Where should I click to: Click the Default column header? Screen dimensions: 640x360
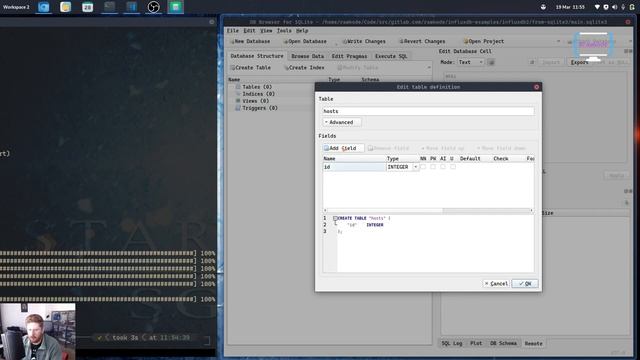pyautogui.click(x=470, y=159)
